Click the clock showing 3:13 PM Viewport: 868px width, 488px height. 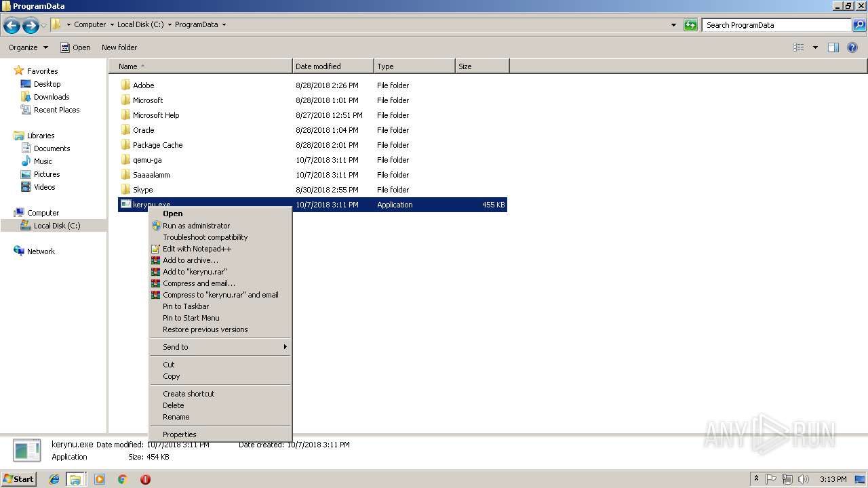(833, 479)
